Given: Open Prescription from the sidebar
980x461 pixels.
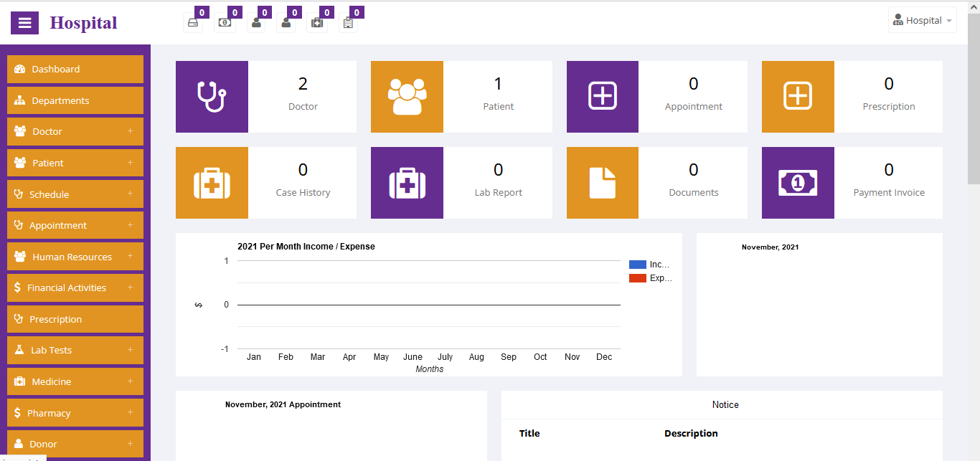Looking at the screenshot, I should 75,319.
